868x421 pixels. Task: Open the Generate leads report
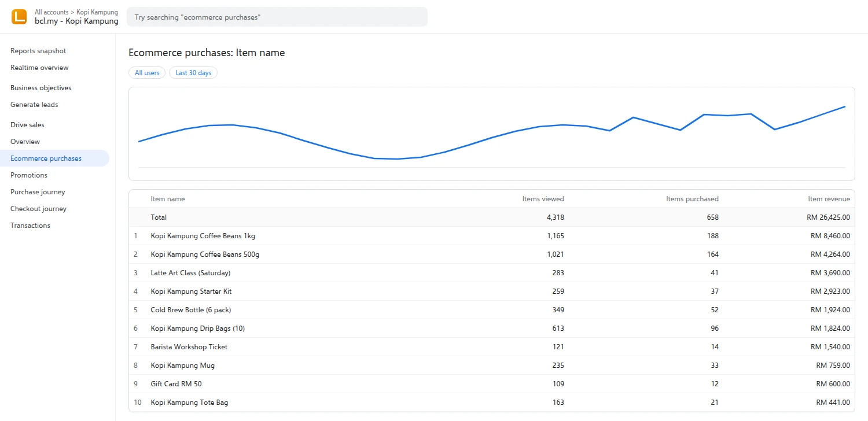click(34, 105)
